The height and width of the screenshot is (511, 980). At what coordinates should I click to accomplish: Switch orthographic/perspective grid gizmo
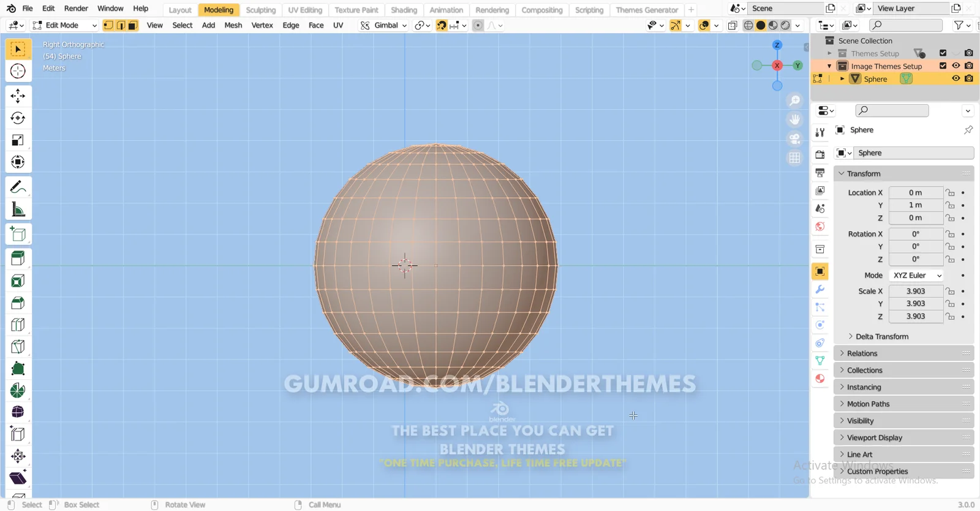(x=795, y=157)
